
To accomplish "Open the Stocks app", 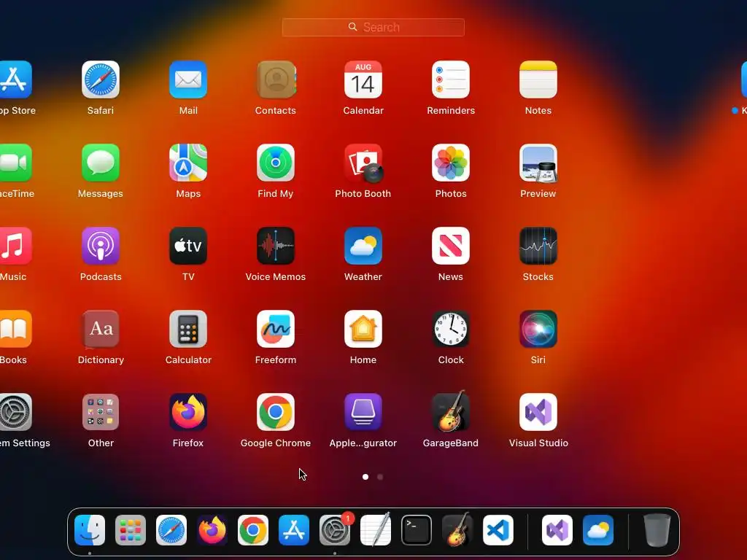I will [x=538, y=246].
